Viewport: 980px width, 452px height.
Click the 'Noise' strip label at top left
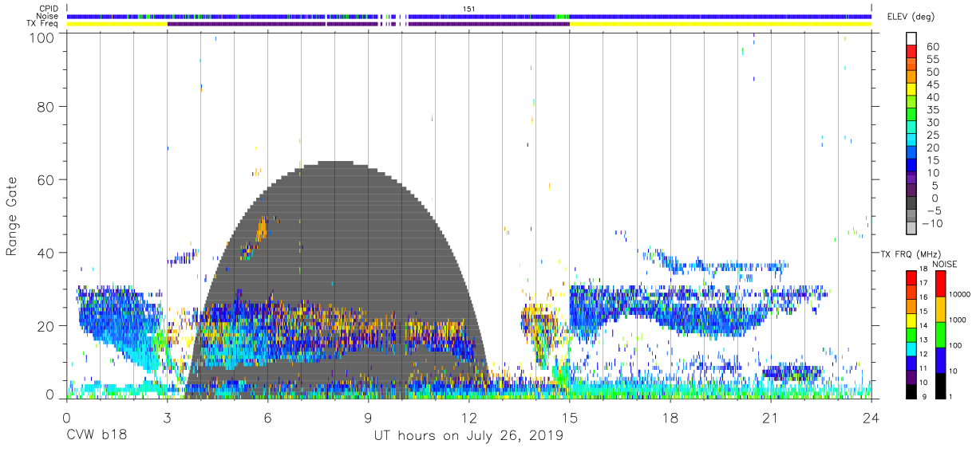(47, 16)
